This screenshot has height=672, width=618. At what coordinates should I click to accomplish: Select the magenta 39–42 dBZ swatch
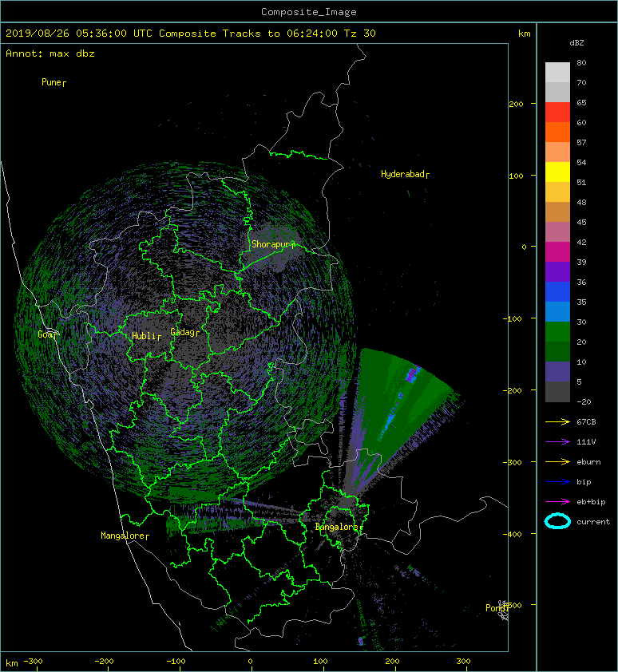point(557,252)
